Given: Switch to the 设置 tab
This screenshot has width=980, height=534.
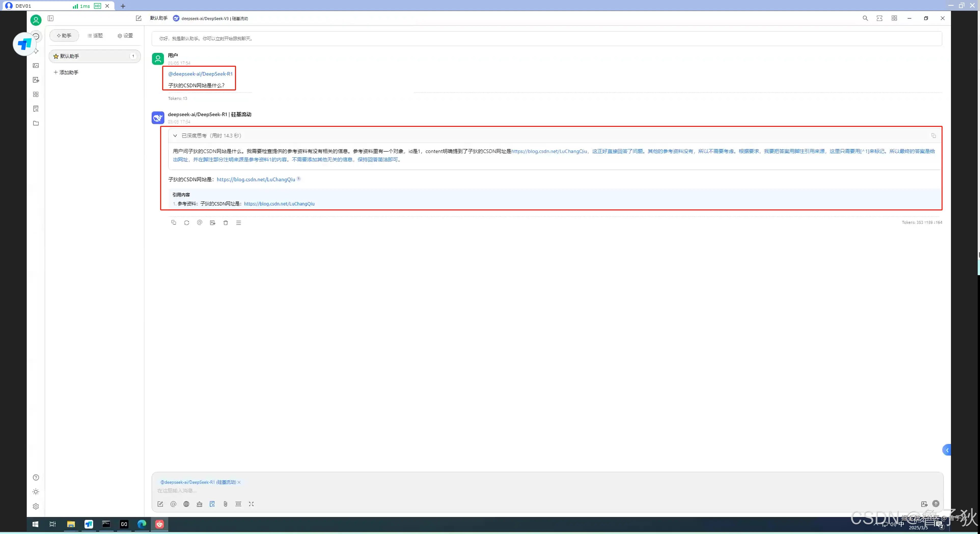Looking at the screenshot, I should [125, 35].
